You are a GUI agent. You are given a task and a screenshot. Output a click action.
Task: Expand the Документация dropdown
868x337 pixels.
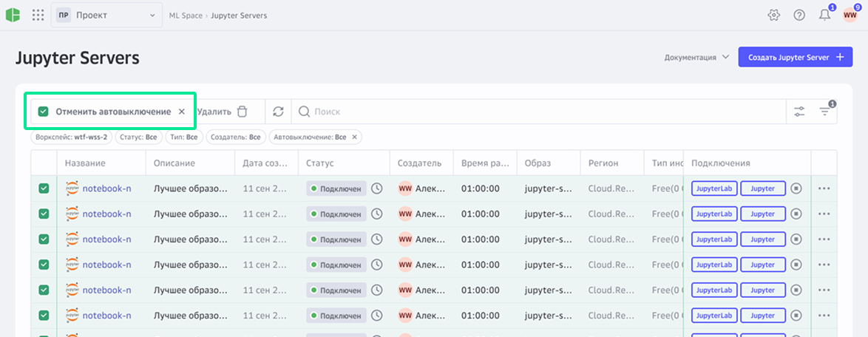(697, 57)
